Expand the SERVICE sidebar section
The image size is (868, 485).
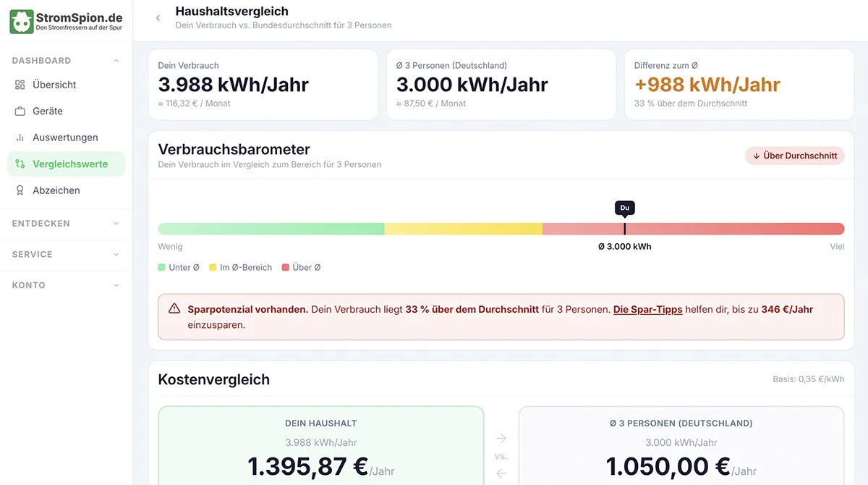pyautogui.click(x=66, y=255)
